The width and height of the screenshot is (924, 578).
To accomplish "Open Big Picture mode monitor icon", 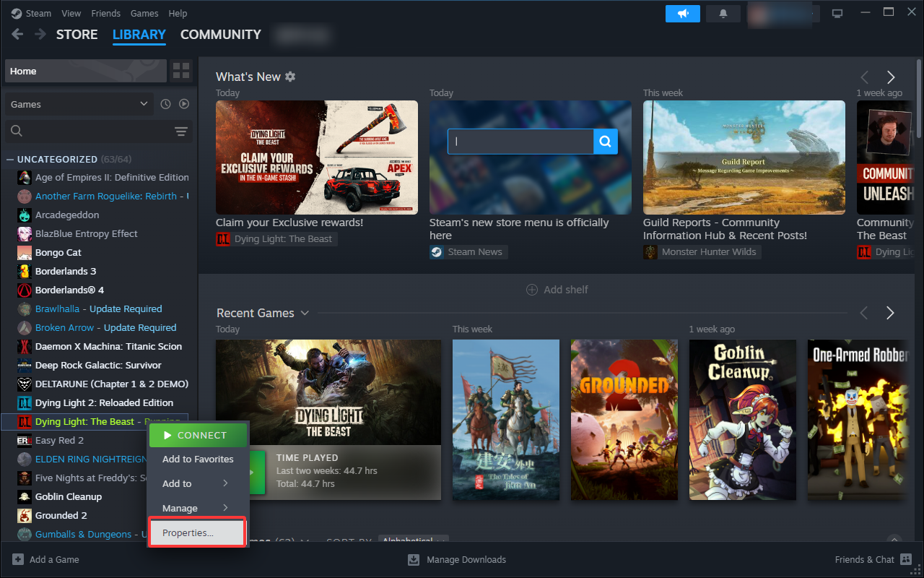I will [837, 14].
